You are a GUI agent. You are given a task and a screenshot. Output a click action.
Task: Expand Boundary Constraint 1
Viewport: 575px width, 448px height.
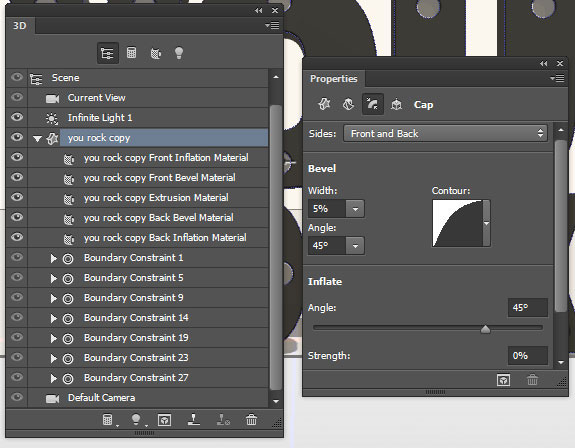click(x=54, y=258)
